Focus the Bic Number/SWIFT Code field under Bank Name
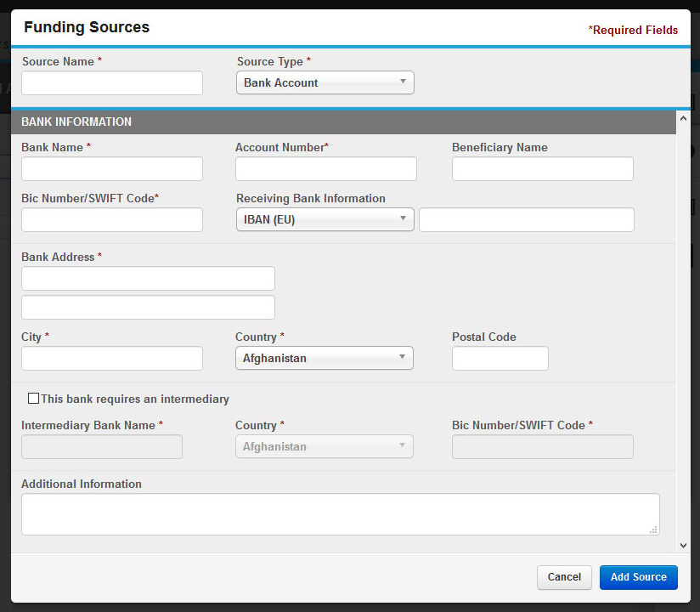Screen dimensions: 700x612 [112, 219]
